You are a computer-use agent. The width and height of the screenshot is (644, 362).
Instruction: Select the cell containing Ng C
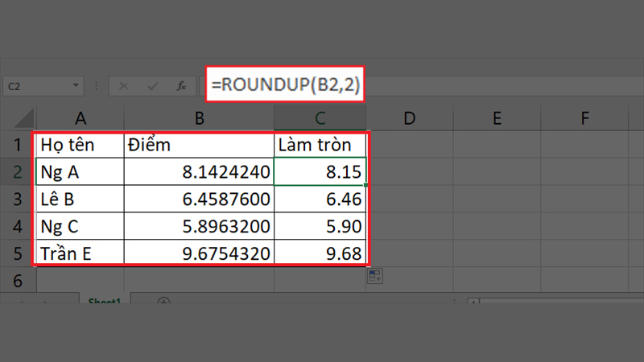pyautogui.click(x=80, y=226)
